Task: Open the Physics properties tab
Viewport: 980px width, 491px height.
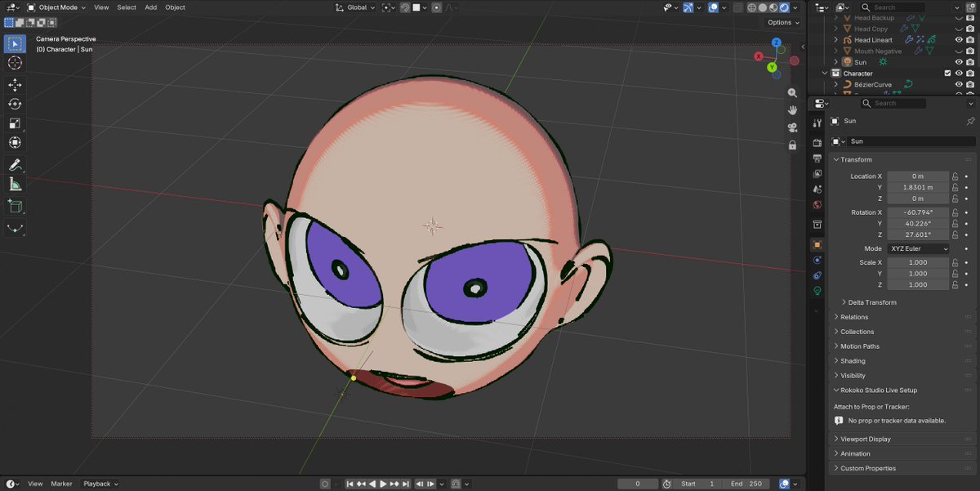Action: 817,260
